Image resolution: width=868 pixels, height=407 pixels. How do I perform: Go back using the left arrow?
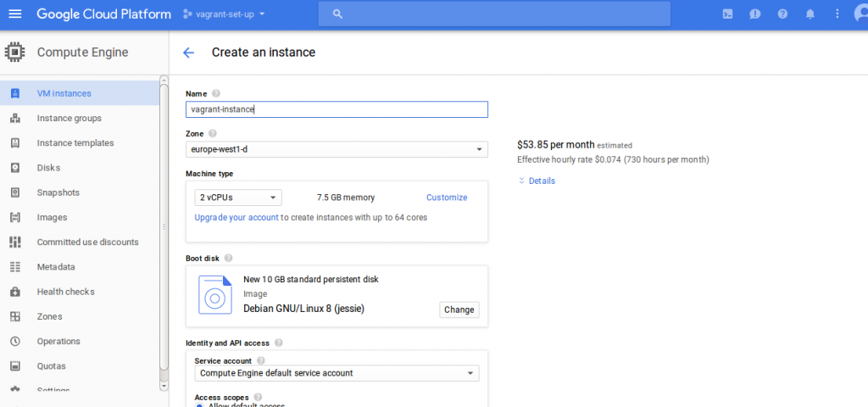pos(189,53)
